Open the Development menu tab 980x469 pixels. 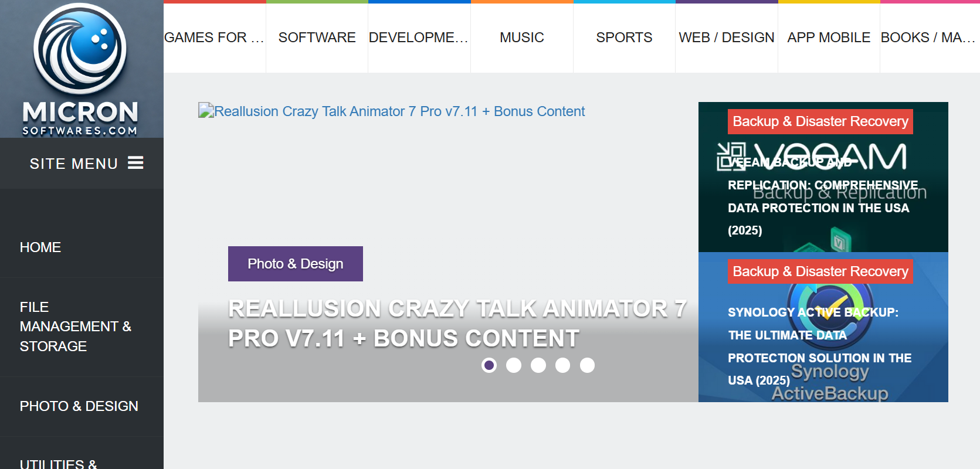pyautogui.click(x=419, y=38)
